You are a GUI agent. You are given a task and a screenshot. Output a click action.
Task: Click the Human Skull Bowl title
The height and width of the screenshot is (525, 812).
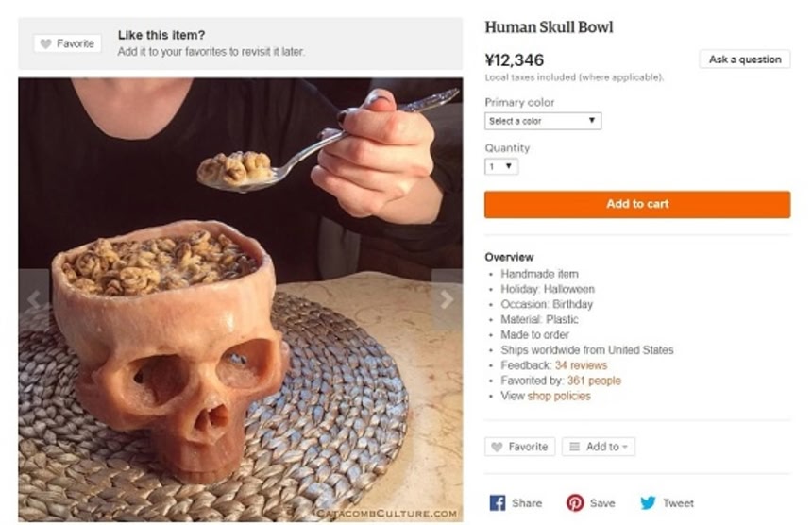pos(549,27)
